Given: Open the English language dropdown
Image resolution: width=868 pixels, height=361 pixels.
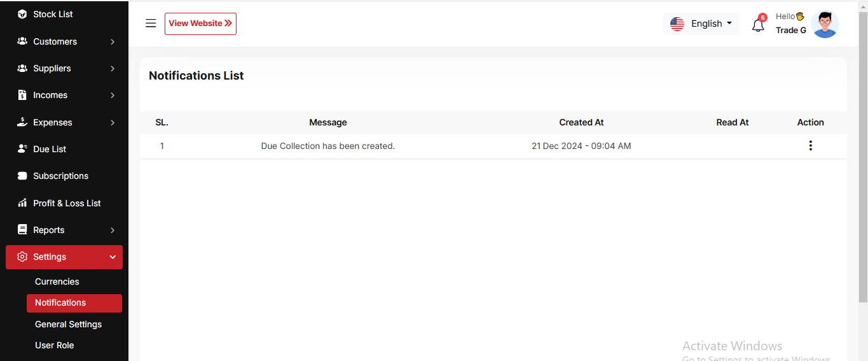Looking at the screenshot, I should [x=701, y=24].
